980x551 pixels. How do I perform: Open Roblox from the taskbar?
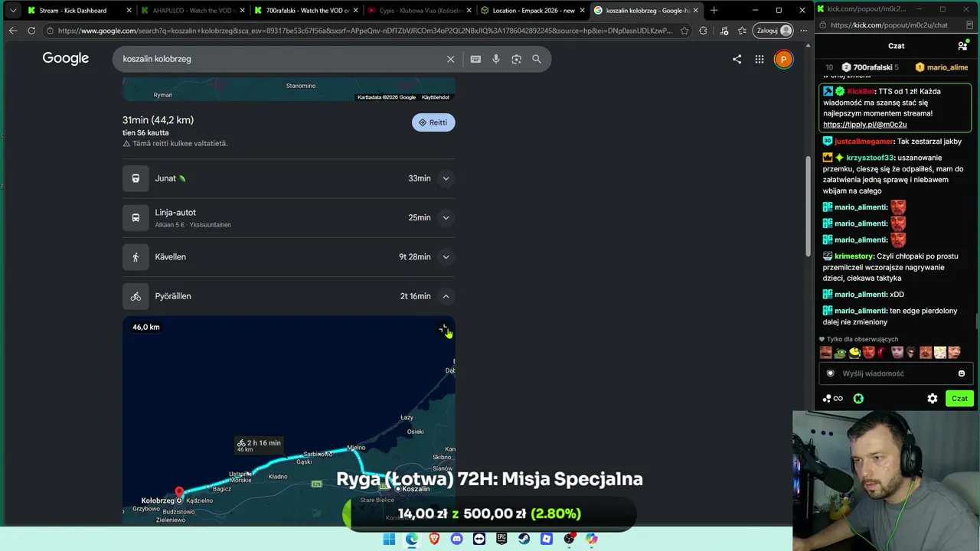(x=547, y=539)
